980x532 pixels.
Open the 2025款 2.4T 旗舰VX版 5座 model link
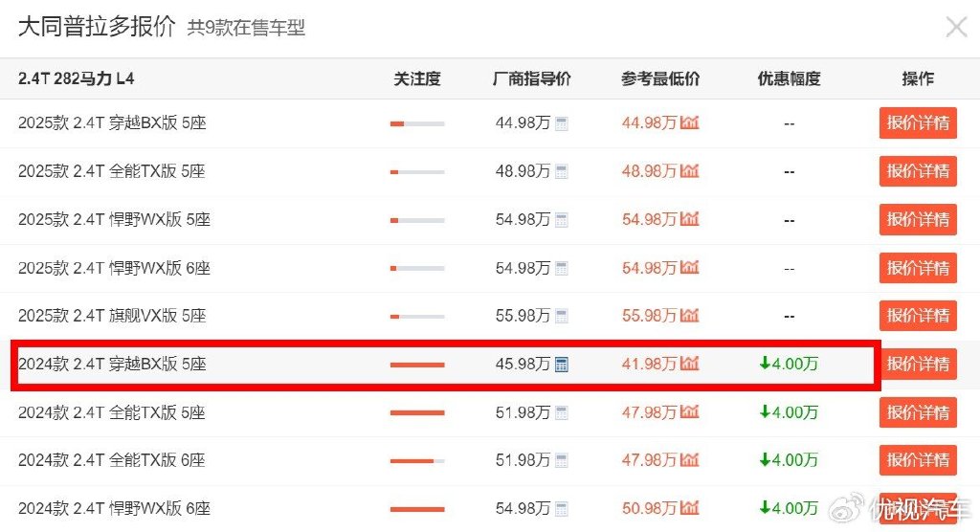[x=112, y=316]
